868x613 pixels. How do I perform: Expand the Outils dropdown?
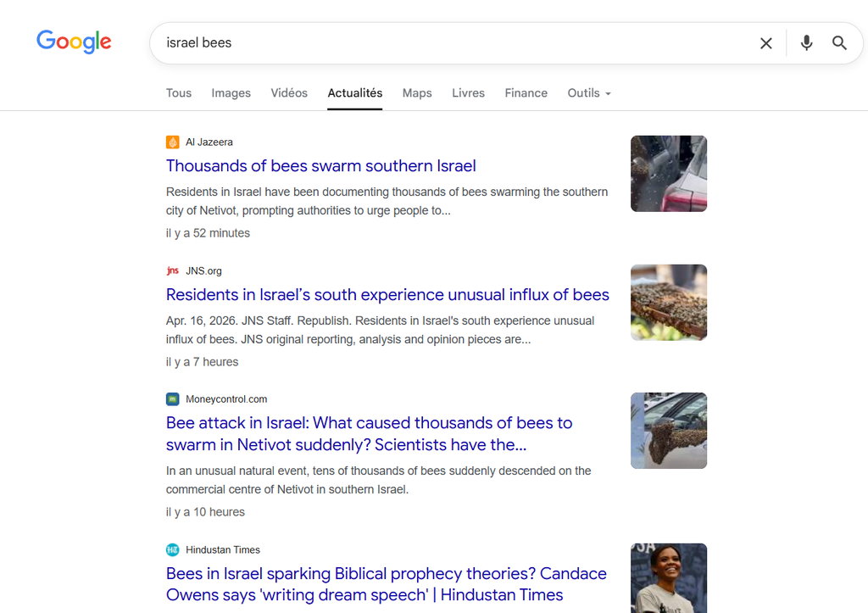pyautogui.click(x=589, y=93)
